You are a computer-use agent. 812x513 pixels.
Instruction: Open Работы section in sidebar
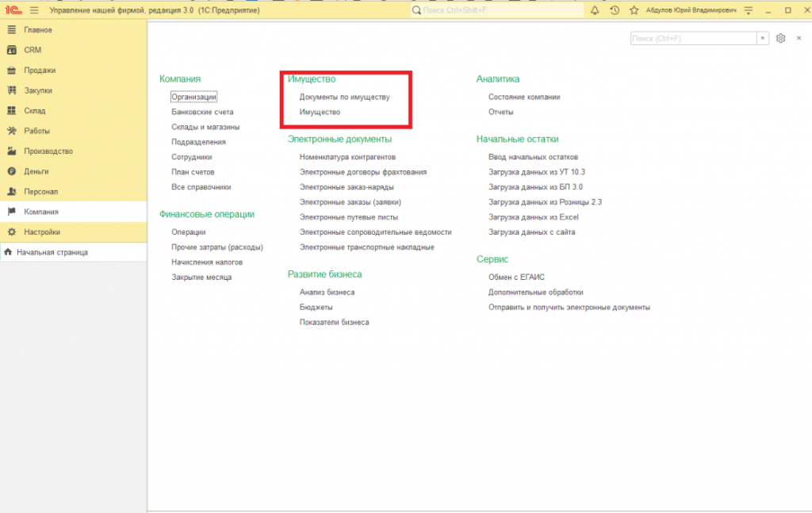coord(73,131)
